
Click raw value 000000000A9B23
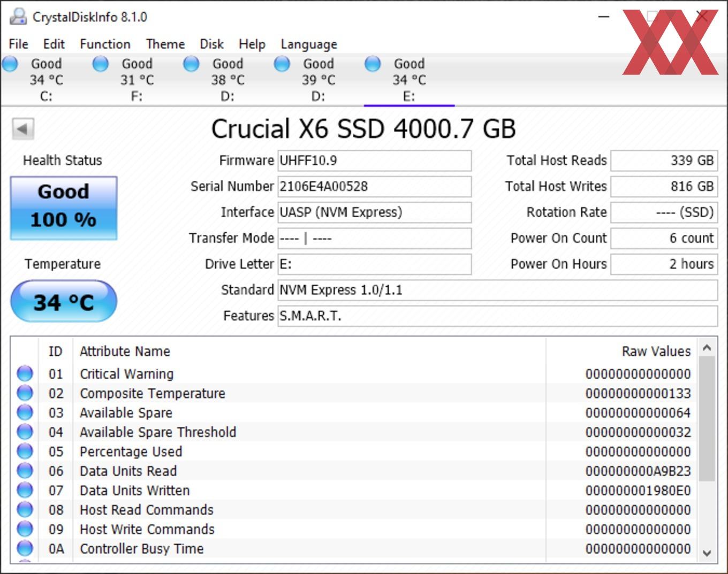(x=638, y=471)
